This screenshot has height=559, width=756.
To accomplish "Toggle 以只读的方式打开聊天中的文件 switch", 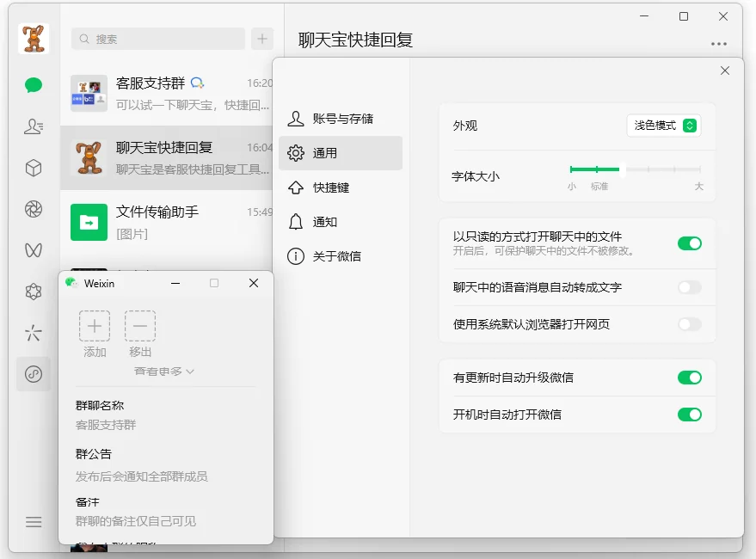I will [690, 243].
